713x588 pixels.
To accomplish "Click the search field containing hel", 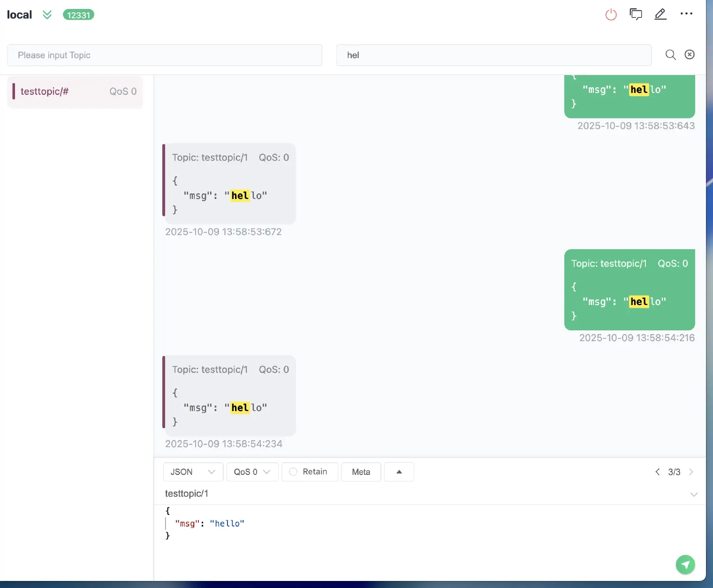I will point(493,55).
